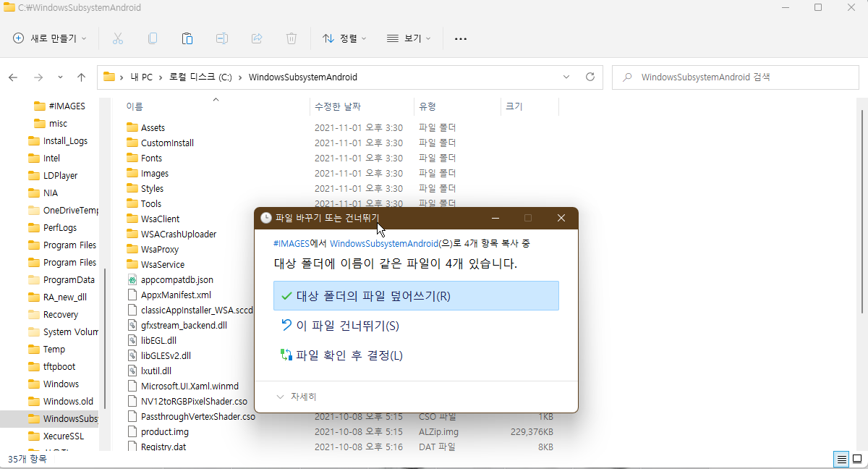Viewport: 868px width, 469px height.
Task: Sort by the 크기 column header
Action: [x=529, y=106]
